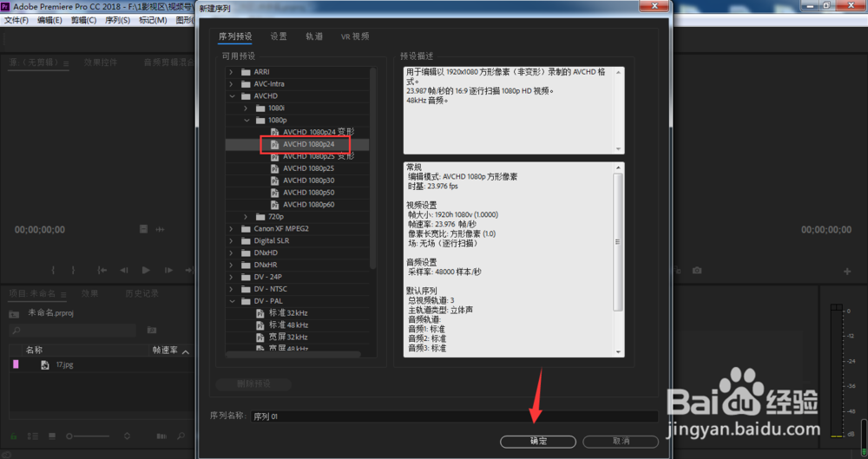This screenshot has height=459, width=868.
Task: Open the 序列(S) menu
Action: (117, 20)
